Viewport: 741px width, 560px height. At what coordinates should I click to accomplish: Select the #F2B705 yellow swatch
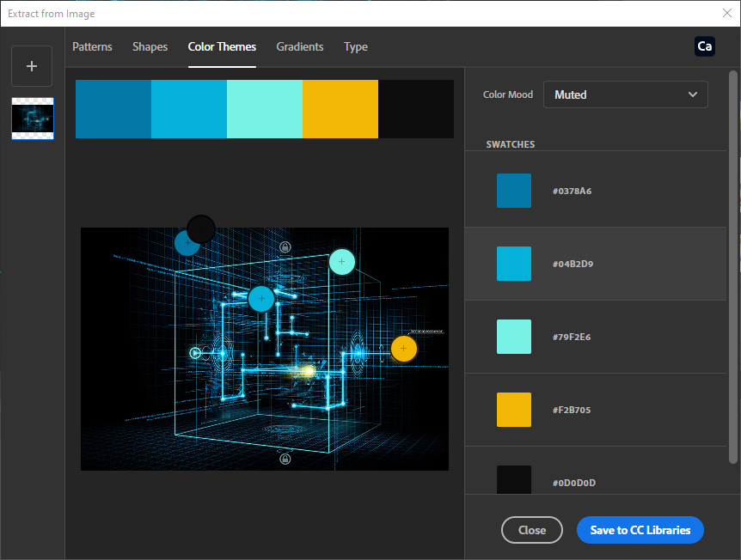[514, 410]
